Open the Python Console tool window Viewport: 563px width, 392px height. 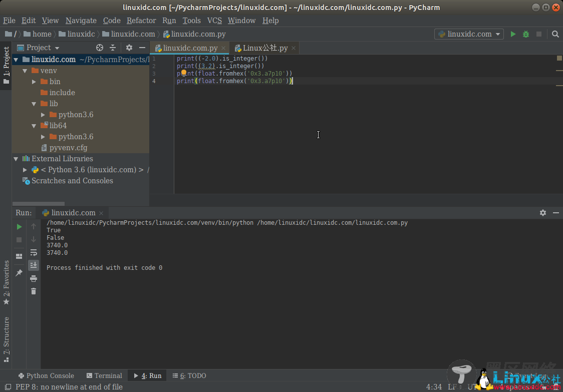point(46,376)
